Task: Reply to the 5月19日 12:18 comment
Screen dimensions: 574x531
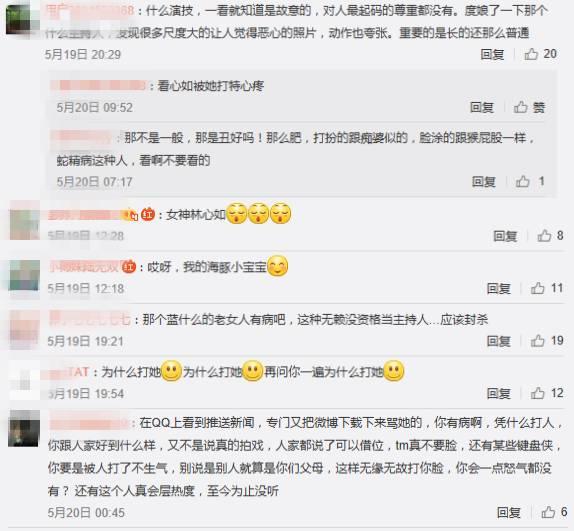Action: (x=498, y=289)
